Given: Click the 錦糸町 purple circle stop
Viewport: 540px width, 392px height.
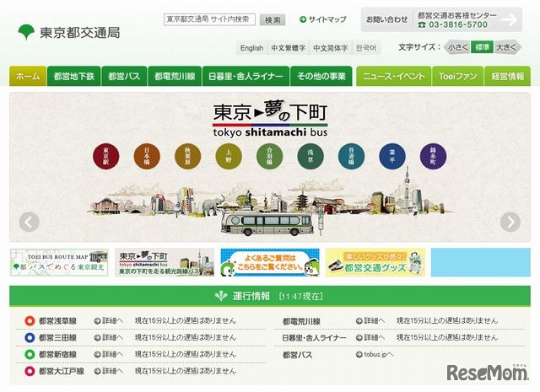Looking at the screenshot, I should pyautogui.click(x=433, y=156).
